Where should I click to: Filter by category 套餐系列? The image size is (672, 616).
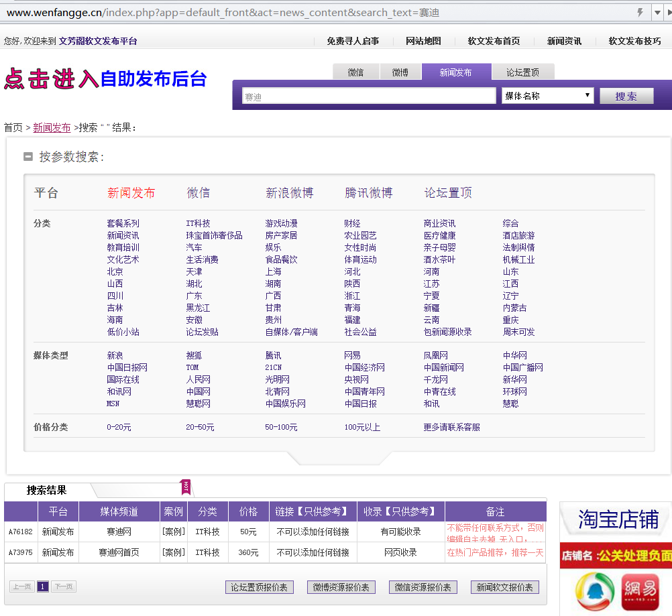[x=123, y=223]
